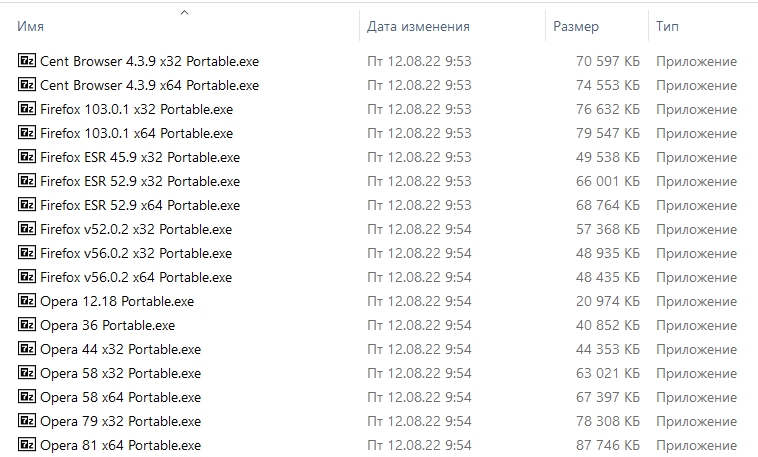Click the size value 44 353 КБ
The width and height of the screenshot is (758, 457).
(x=608, y=350)
